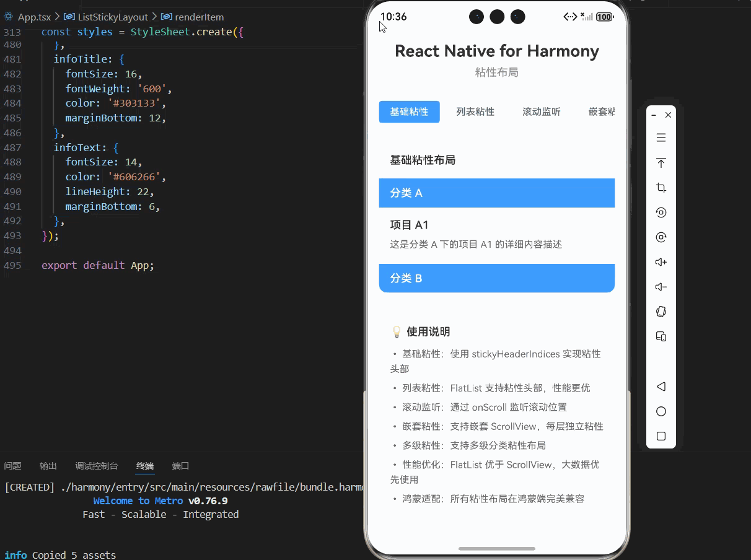Image resolution: width=751 pixels, height=560 pixels.
Task: Click the App.tsx file icon in breadcrumb
Action: 9,17
